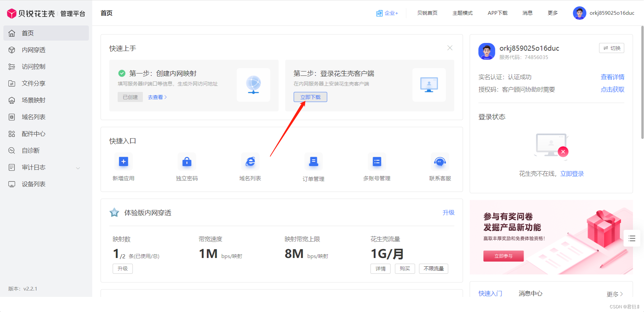Open APP下载 in the top bar

497,13
